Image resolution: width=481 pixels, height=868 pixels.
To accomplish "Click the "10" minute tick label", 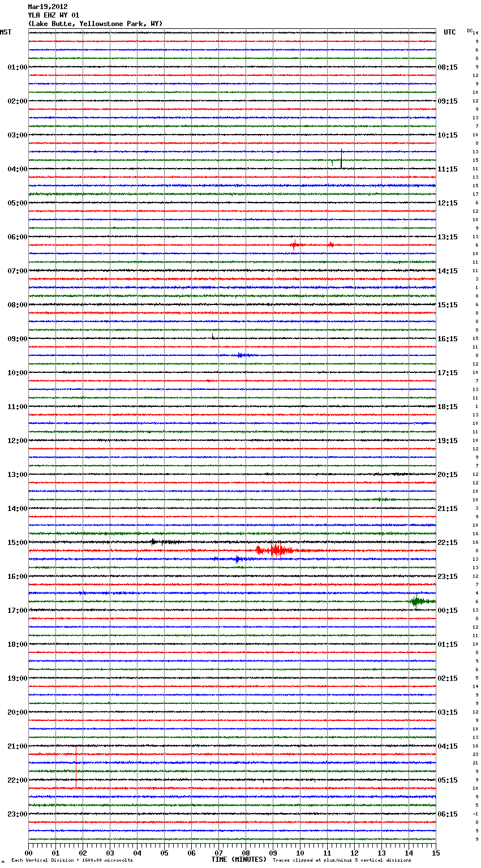I will [300, 853].
